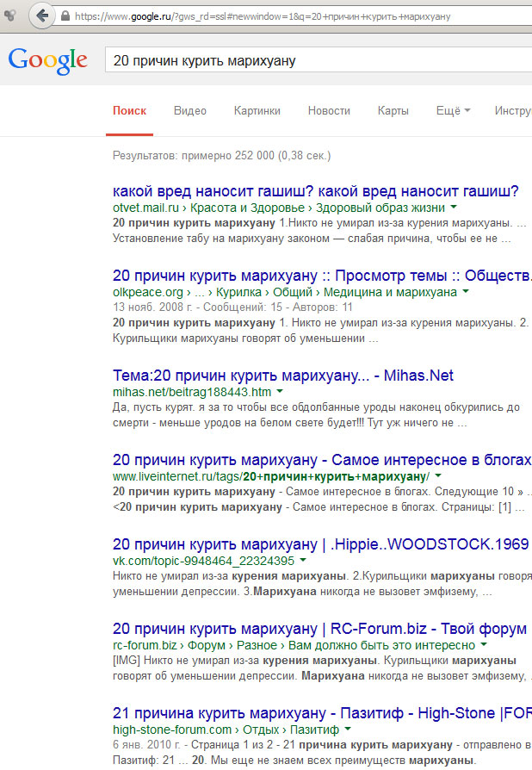Expand dropdown arrow next to high-stone-forum.com breadcrumb

point(348,729)
